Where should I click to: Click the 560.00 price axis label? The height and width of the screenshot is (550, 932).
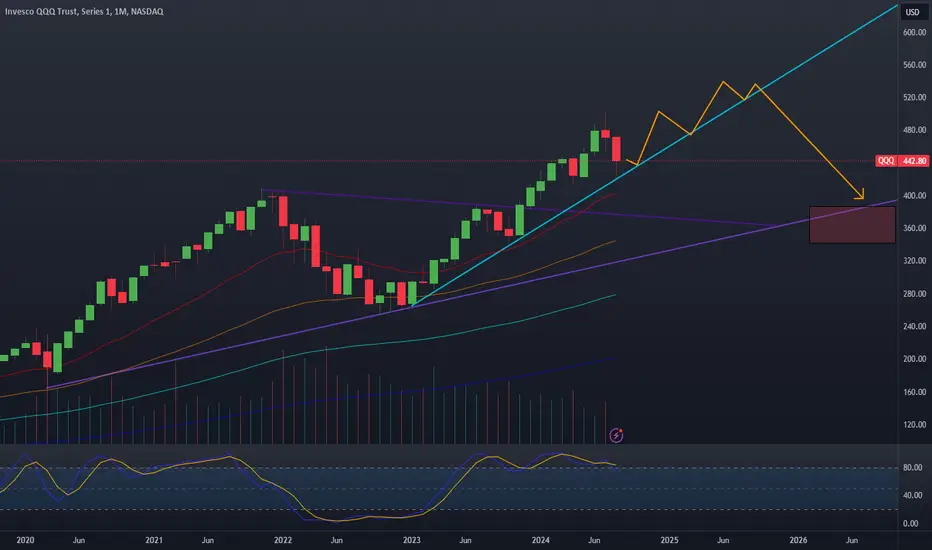[x=914, y=65]
